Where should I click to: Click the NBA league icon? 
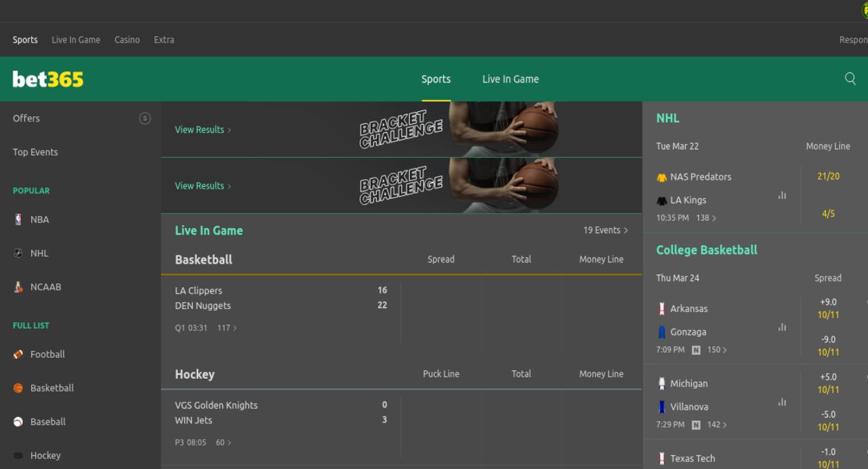[18, 219]
